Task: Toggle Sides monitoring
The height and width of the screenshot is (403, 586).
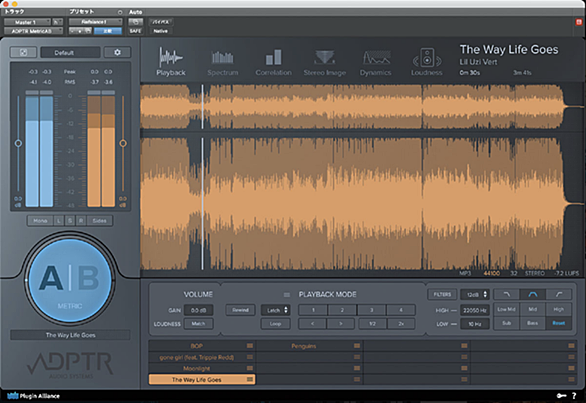Action: (99, 221)
